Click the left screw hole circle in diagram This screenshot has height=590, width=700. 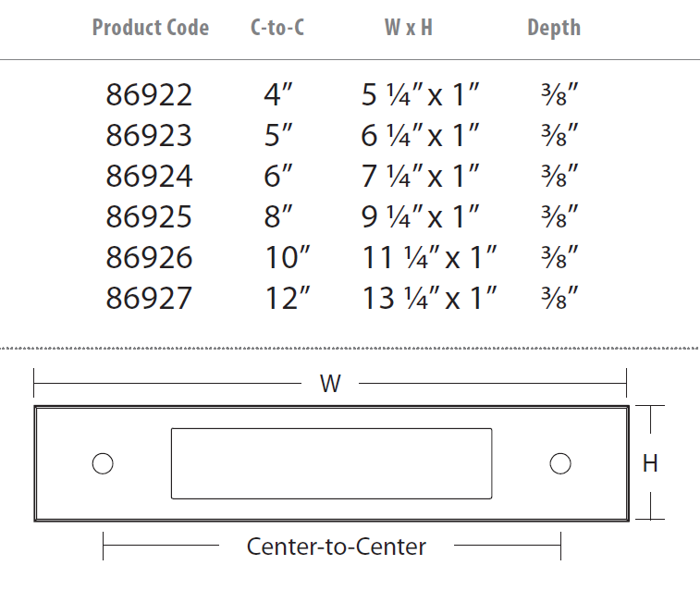click(103, 463)
